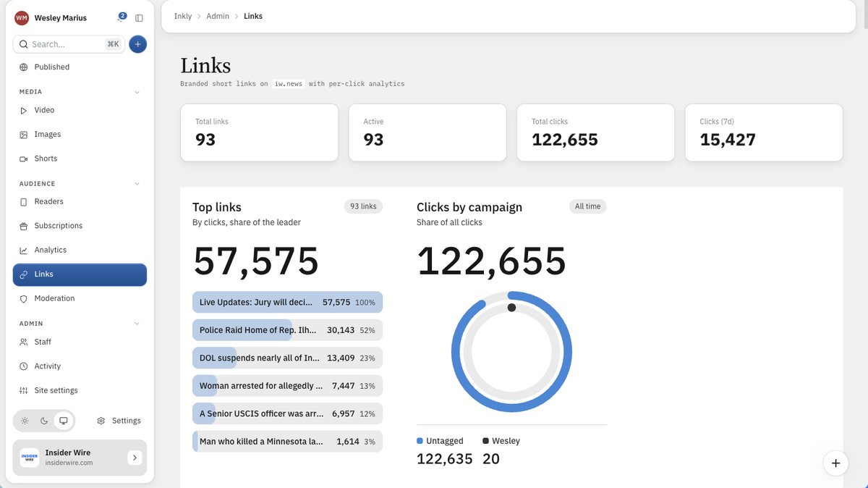Click the Images picture icon

pos(24,135)
